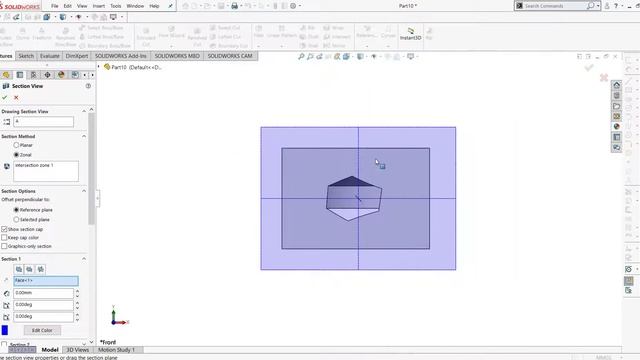Image resolution: width=640 pixels, height=360 pixels.
Task: Click the Search Commands box
Action: 555,6
